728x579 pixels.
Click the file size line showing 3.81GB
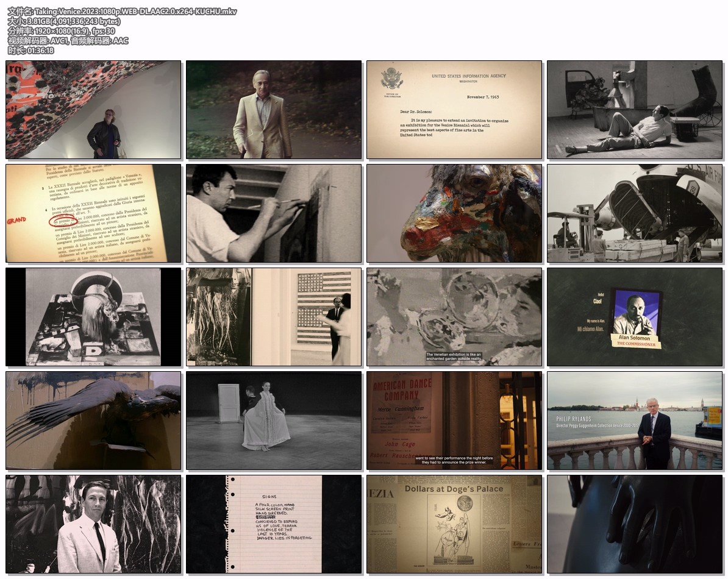64,21
